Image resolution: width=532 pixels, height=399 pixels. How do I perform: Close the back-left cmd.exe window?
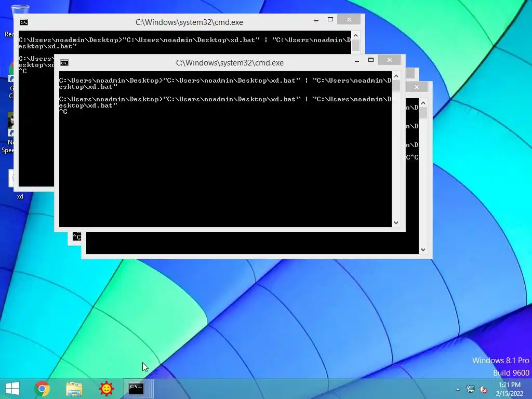349,20
